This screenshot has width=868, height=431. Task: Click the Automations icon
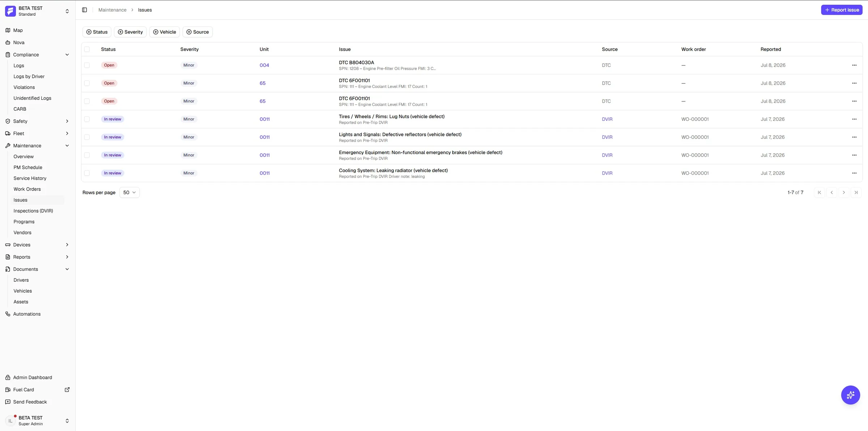pos(8,314)
